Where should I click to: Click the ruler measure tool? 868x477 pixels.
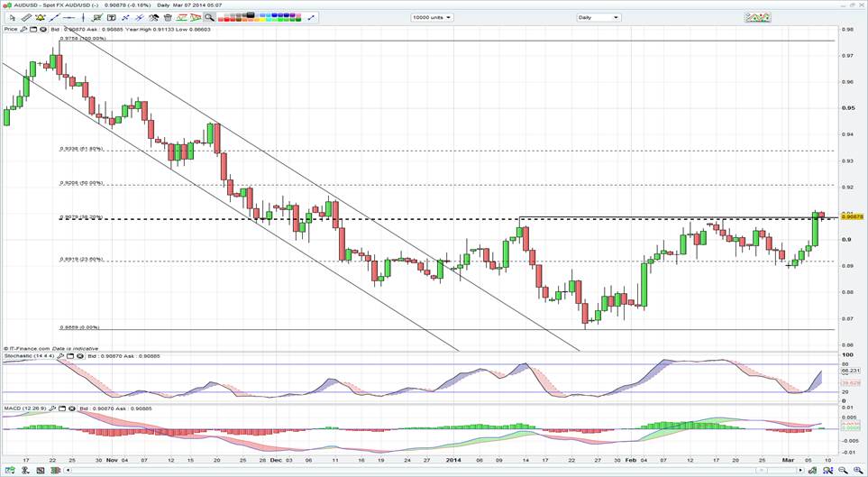pyautogui.click(x=26, y=17)
